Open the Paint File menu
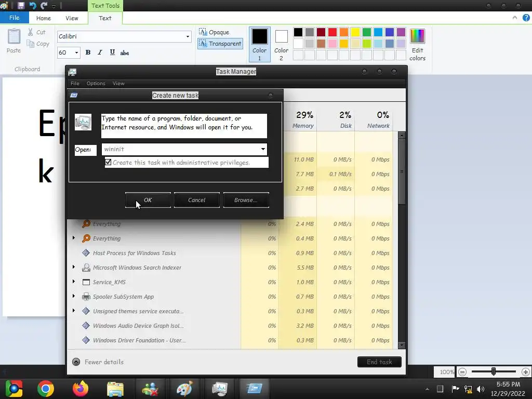Viewport: 532px width, 399px height. click(x=14, y=18)
